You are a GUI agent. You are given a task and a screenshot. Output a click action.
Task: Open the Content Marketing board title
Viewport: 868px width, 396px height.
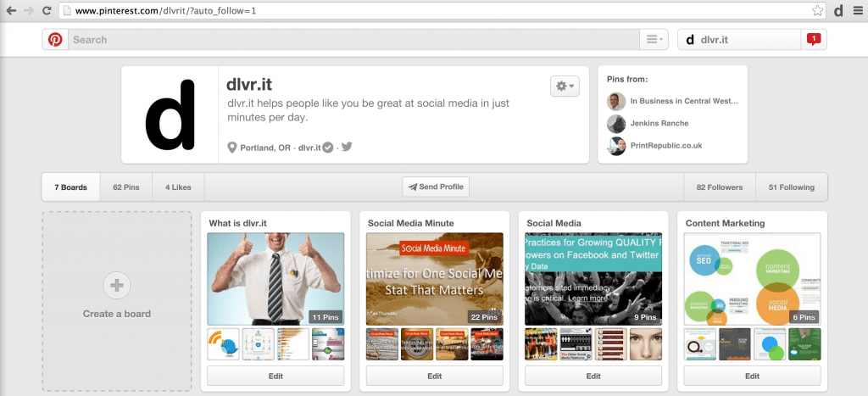[726, 223]
